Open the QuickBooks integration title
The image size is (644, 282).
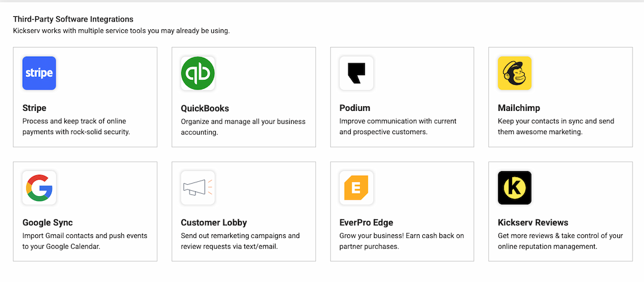tap(205, 108)
